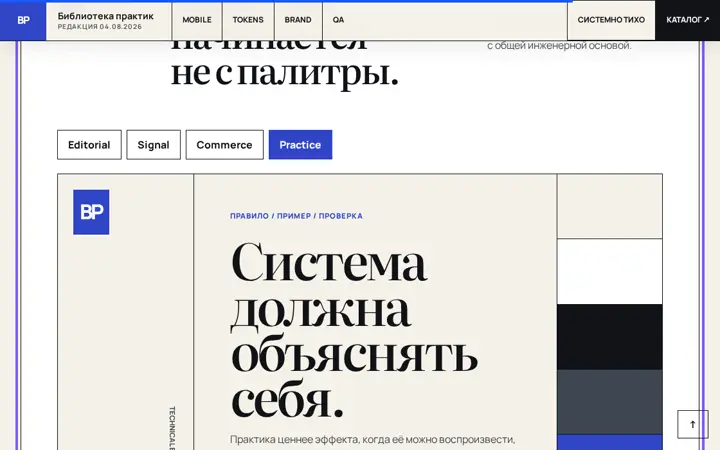Click the BP logo in the header
Screen dimensions: 720x450
(x=23, y=20)
